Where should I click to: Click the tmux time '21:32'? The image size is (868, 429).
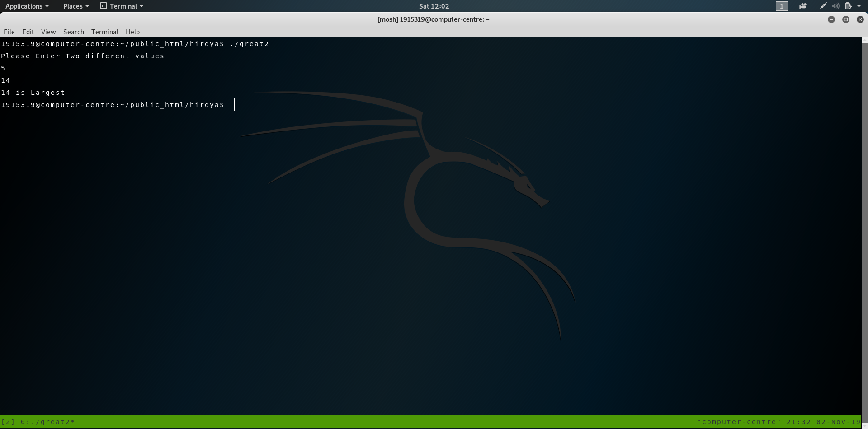pos(799,422)
